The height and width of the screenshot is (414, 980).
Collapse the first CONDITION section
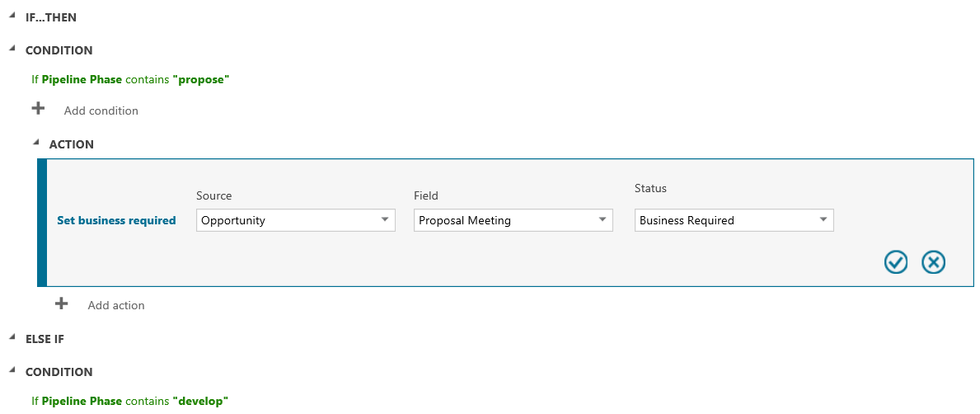point(12,49)
